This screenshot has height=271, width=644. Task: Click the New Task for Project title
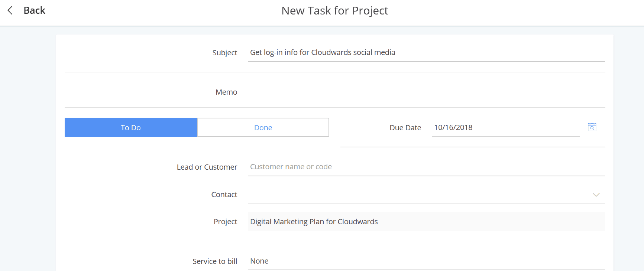(x=335, y=11)
